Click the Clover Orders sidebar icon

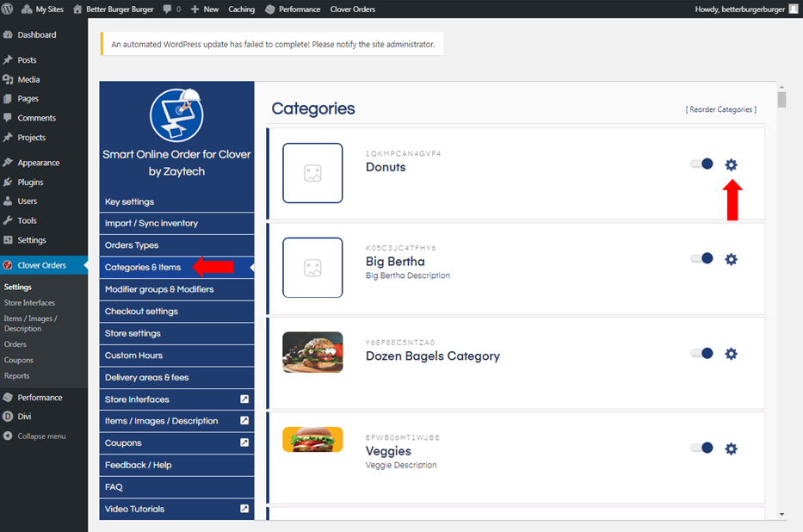coord(8,265)
